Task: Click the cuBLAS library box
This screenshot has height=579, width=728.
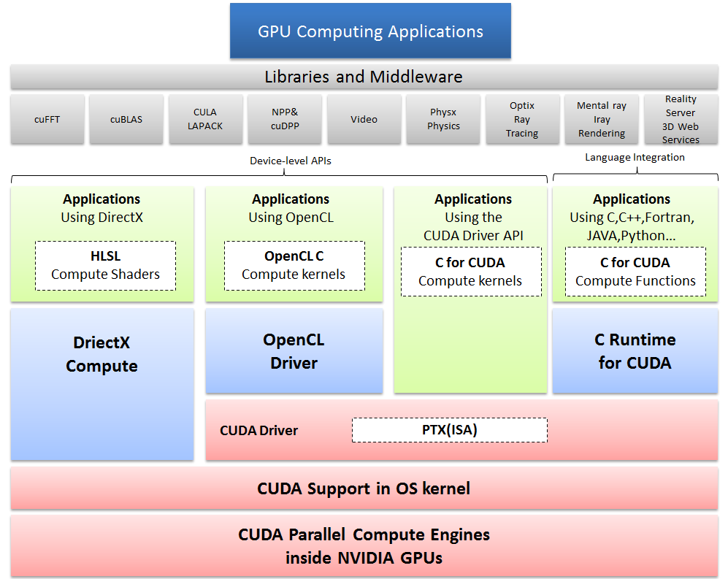Action: [x=126, y=119]
